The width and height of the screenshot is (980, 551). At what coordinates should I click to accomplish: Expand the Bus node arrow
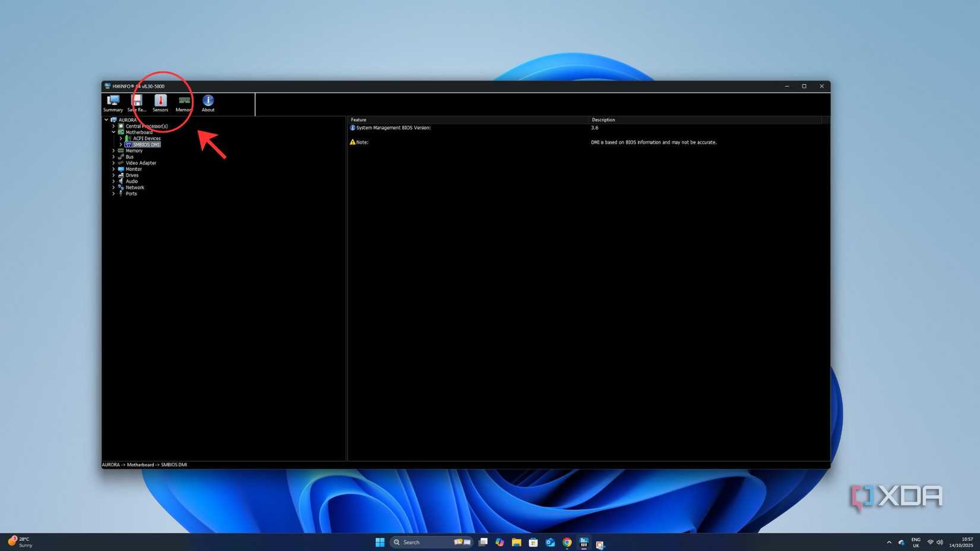[x=113, y=157]
